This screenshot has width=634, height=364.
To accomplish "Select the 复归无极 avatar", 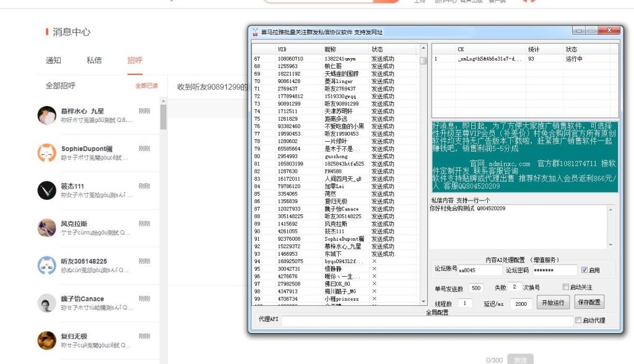I will point(47,340).
